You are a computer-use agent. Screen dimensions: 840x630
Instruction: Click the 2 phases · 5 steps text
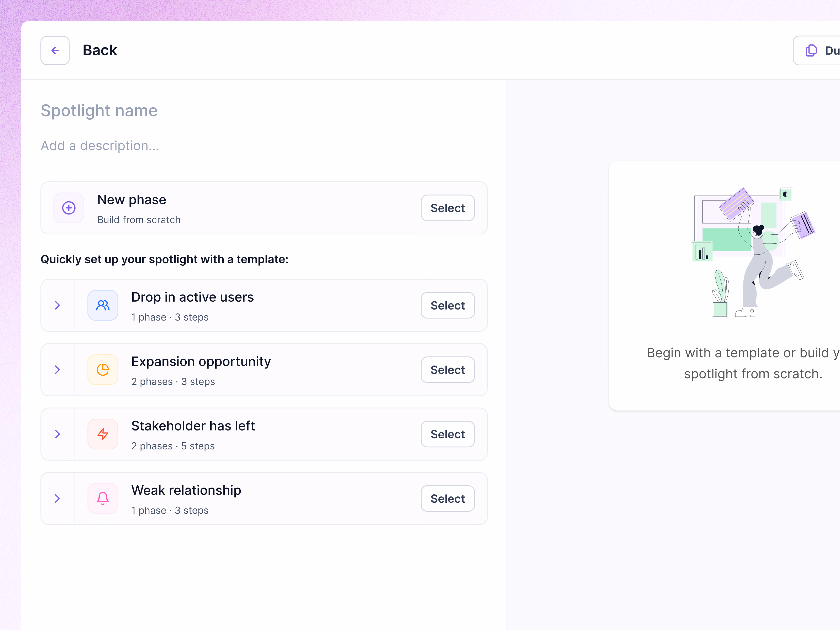point(173,446)
